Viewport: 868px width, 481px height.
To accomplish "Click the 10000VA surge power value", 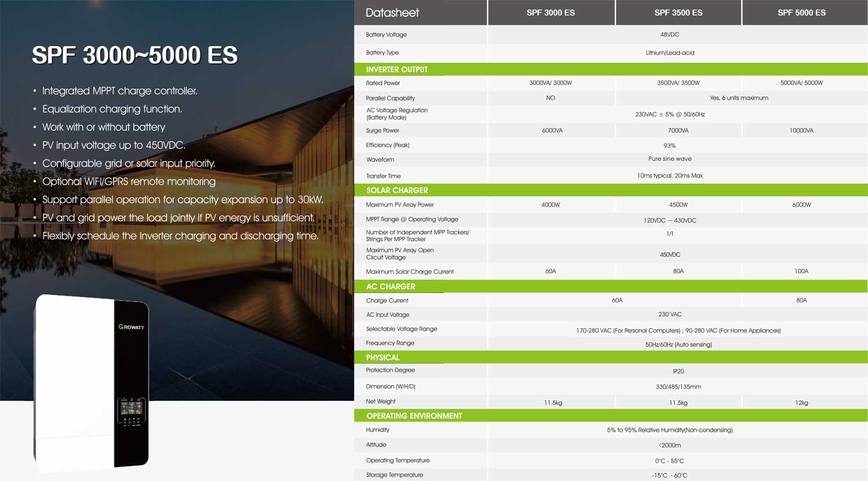I will [x=801, y=131].
